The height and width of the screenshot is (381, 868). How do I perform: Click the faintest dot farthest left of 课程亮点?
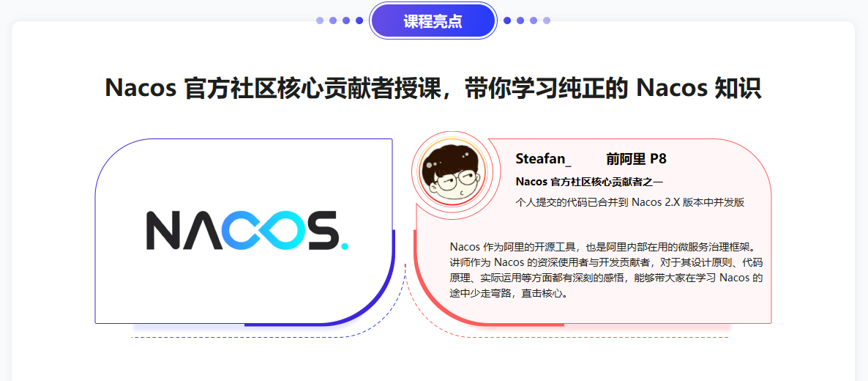click(x=320, y=21)
